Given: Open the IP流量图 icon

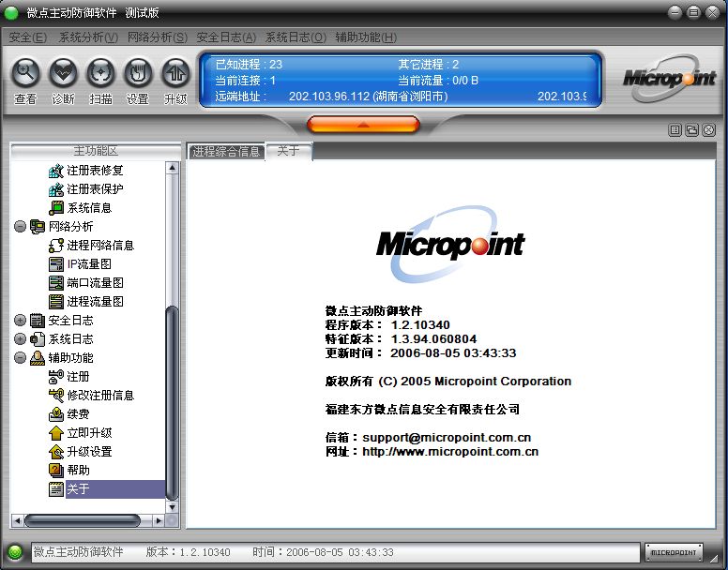Looking at the screenshot, I should pos(55,263).
